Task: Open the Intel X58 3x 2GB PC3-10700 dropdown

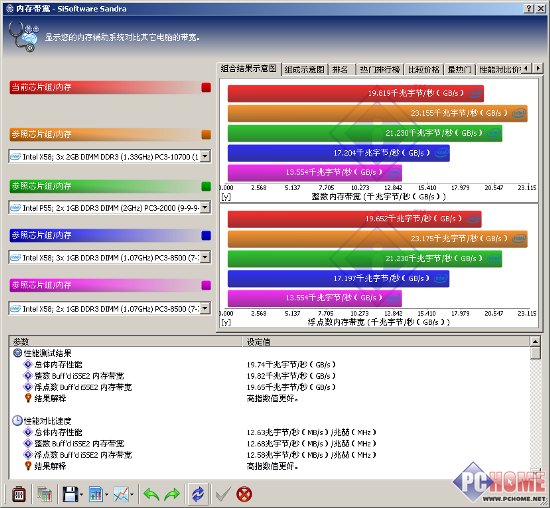Action: [206, 156]
